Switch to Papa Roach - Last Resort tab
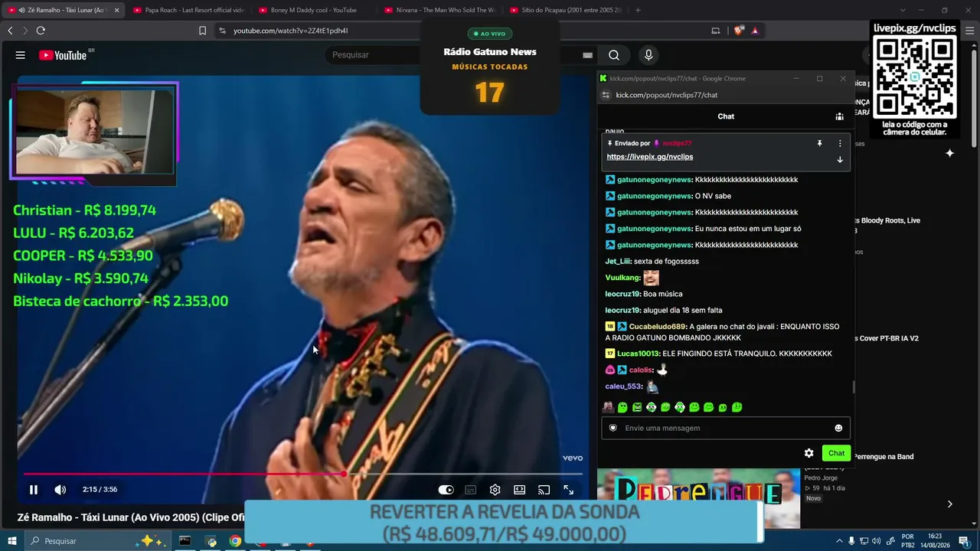Screen dimensions: 980x551 pyautogui.click(x=188, y=10)
